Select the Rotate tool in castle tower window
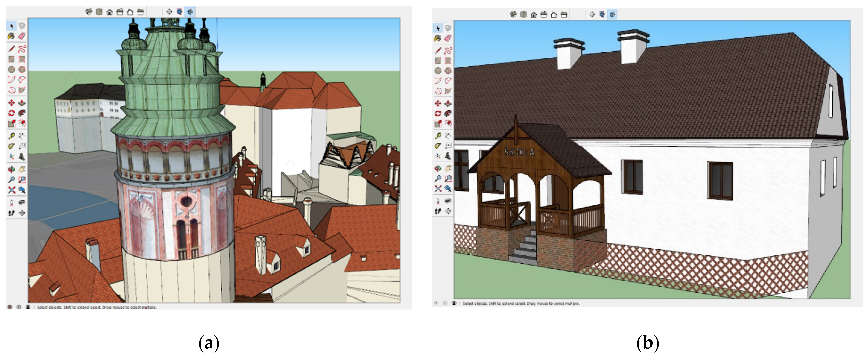868x356 pixels. pos(11,113)
